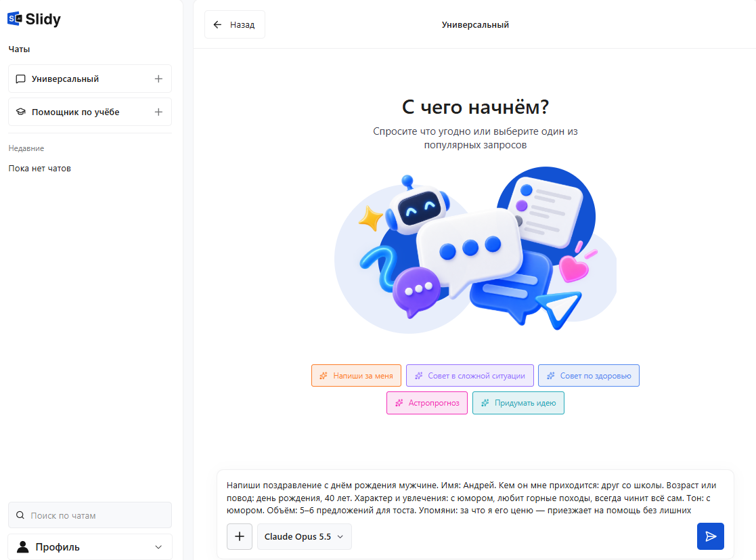The image size is (756, 560).
Task: Add a new Помощник по учёбе chat via plus
Action: pyautogui.click(x=158, y=112)
